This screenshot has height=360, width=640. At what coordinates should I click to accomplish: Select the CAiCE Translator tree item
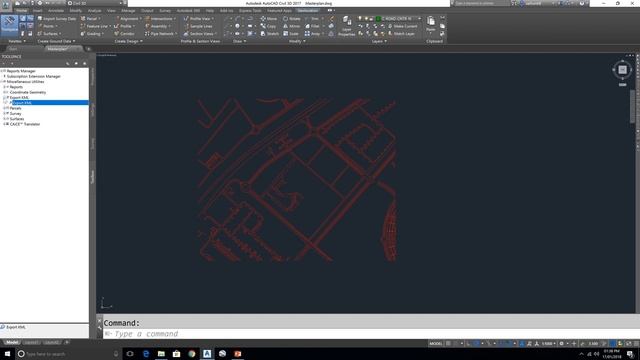(x=24, y=124)
